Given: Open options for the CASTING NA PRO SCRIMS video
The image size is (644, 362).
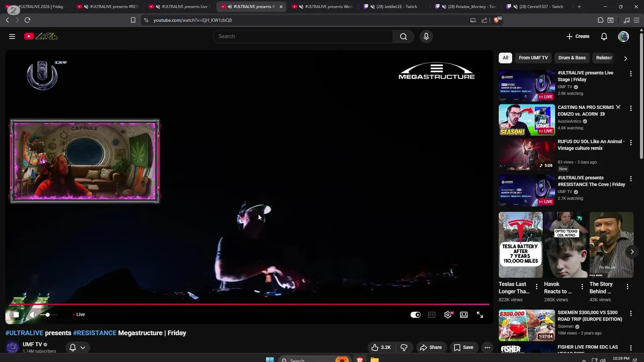Looking at the screenshot, I should coord(630,109).
